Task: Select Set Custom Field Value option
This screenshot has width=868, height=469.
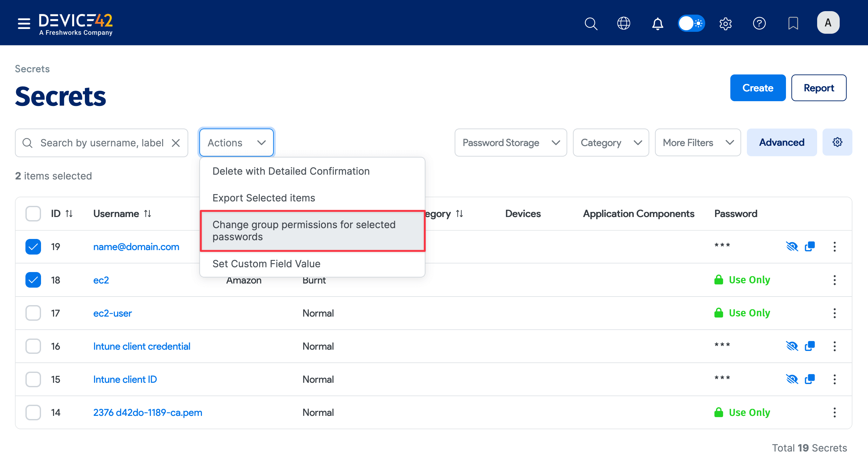Action: [266, 264]
